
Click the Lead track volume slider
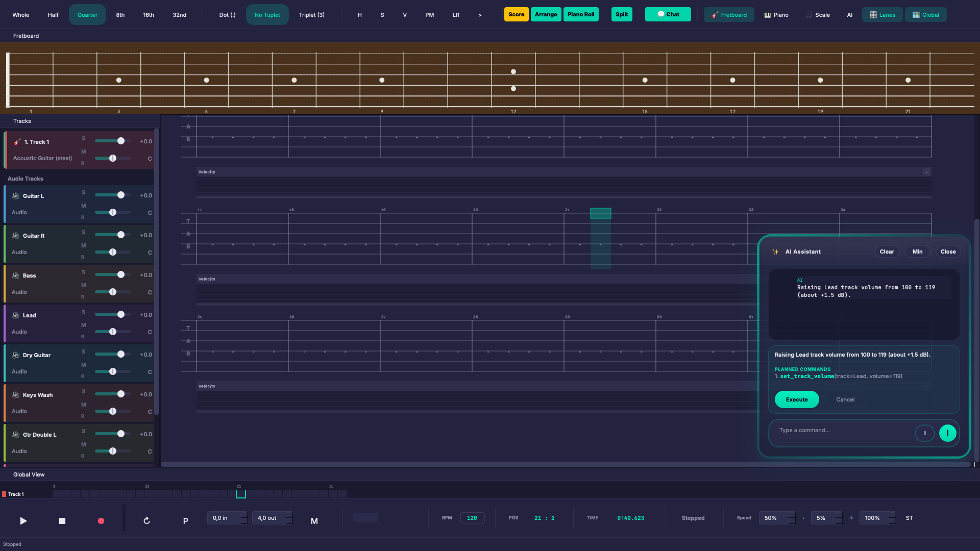click(113, 314)
